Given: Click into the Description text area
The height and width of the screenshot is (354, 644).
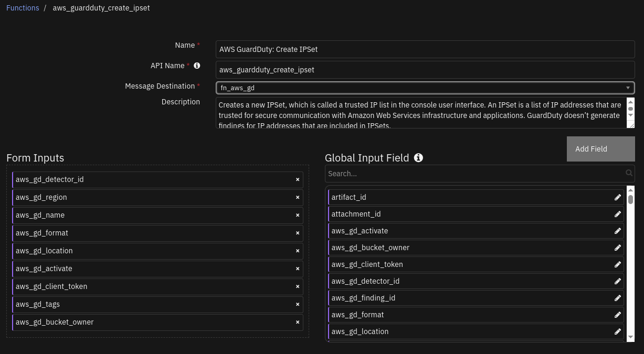Looking at the screenshot, I should 421,113.
